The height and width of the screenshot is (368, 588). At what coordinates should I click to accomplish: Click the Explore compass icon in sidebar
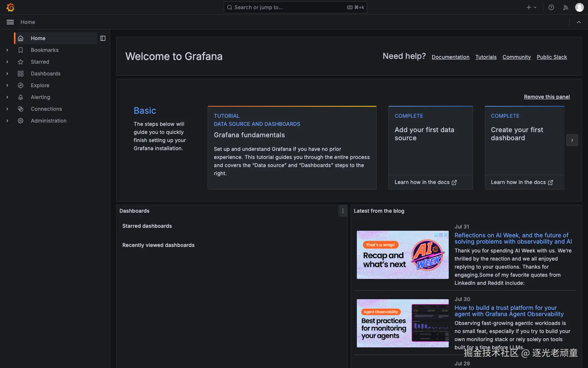21,85
